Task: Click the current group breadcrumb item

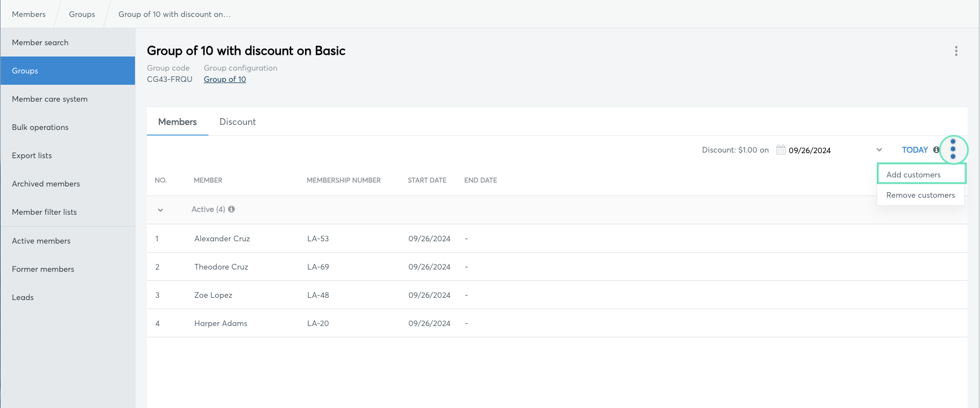Action: pyautogui.click(x=175, y=14)
